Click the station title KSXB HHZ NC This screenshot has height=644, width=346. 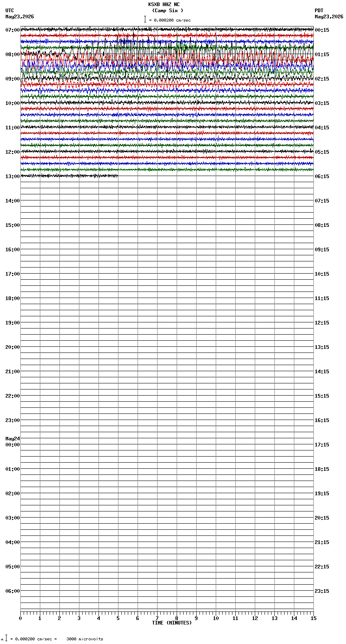pyautogui.click(x=164, y=4)
